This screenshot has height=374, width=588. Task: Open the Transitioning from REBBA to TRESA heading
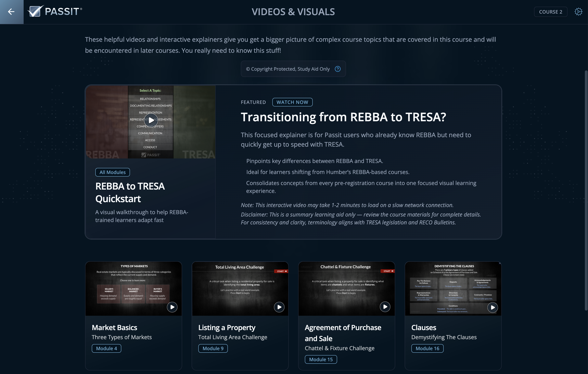[x=343, y=117]
